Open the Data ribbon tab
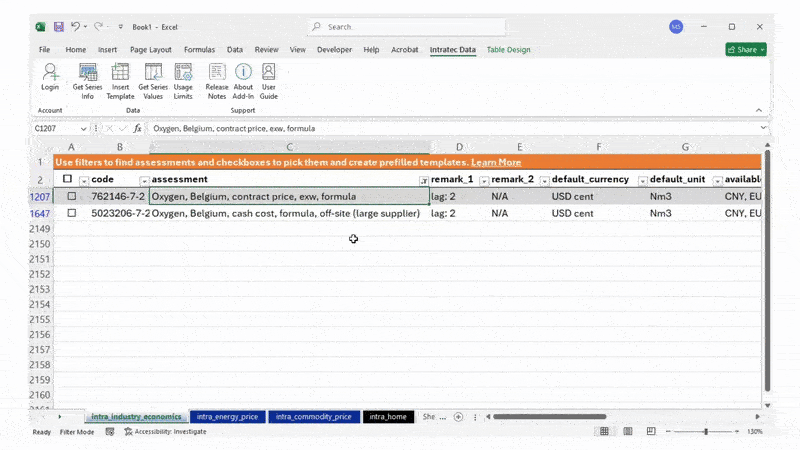The width and height of the screenshot is (800, 450). pos(235,49)
